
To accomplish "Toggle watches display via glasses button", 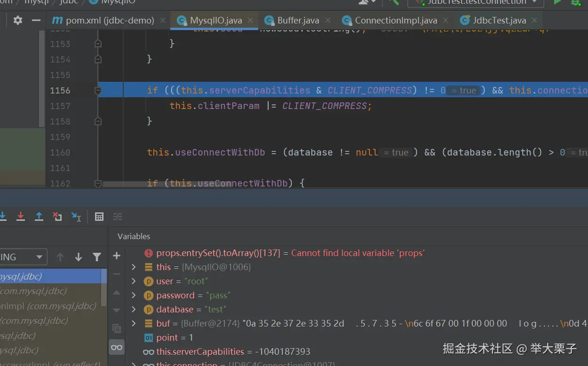I will coord(117,348).
